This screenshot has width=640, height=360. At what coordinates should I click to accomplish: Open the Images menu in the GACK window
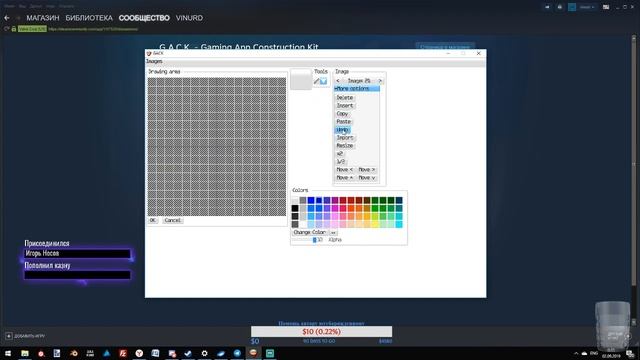pos(154,61)
